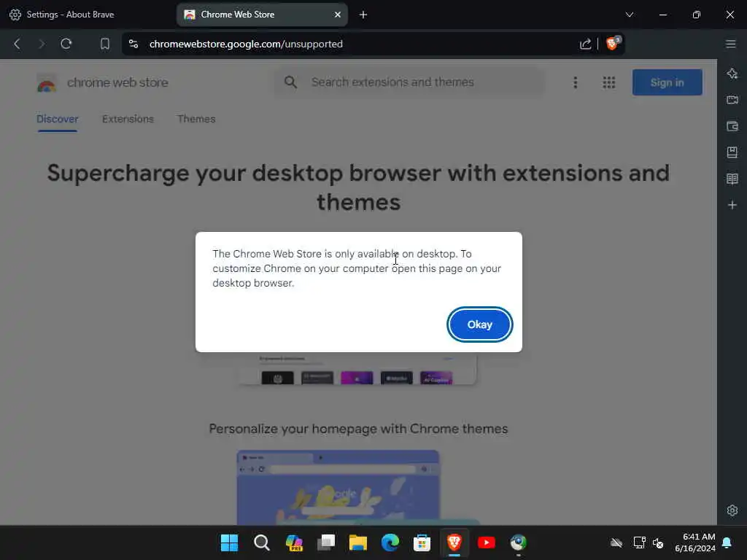The image size is (747, 560).
Task: Open Task View on the taskbar
Action: tap(326, 542)
